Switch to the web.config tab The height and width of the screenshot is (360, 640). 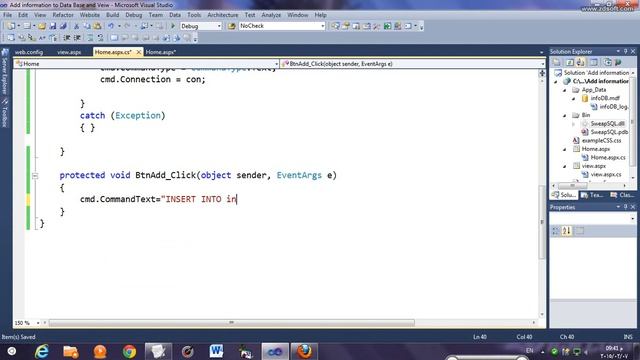click(29, 52)
